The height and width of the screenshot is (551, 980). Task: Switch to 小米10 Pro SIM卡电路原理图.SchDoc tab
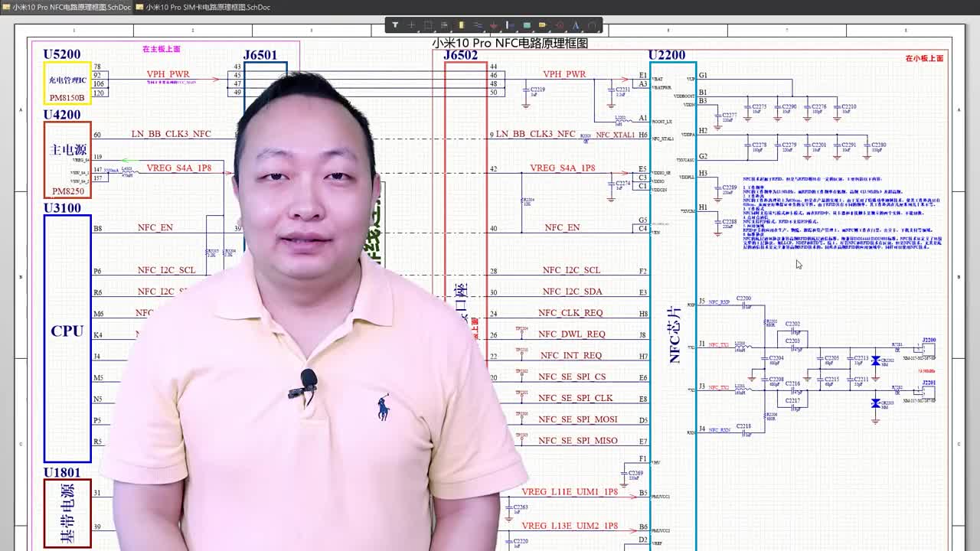pyautogui.click(x=204, y=7)
